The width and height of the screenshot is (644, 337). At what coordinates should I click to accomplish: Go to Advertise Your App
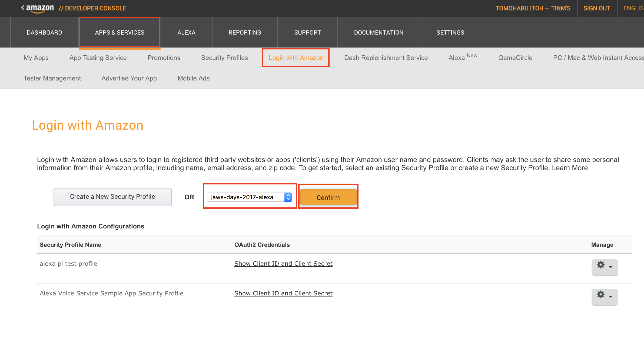coord(129,78)
